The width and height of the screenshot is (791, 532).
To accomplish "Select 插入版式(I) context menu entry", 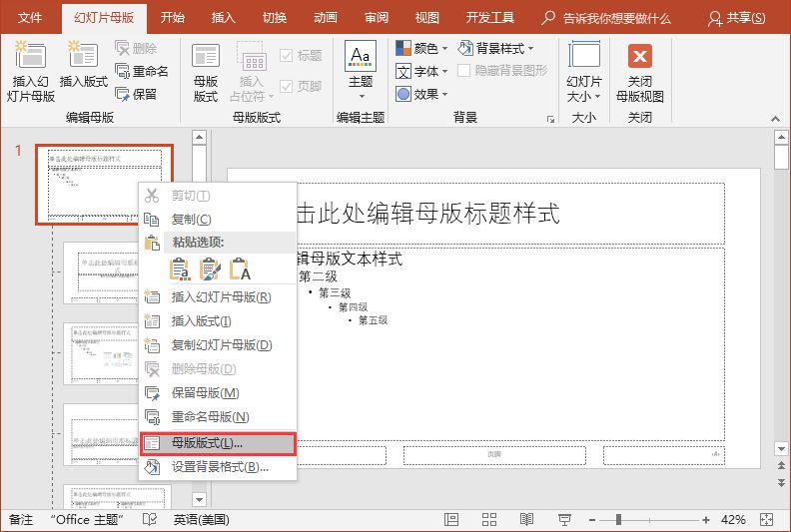I will coord(218,321).
